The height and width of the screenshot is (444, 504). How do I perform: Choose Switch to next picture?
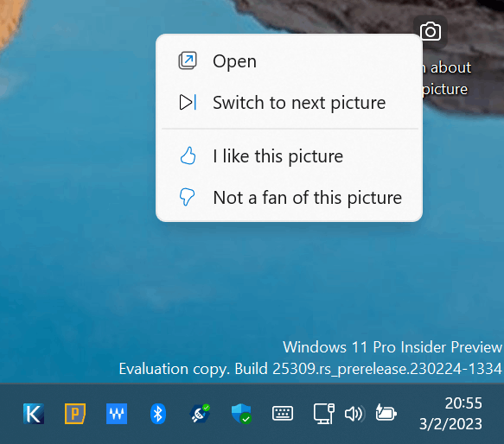pos(289,103)
